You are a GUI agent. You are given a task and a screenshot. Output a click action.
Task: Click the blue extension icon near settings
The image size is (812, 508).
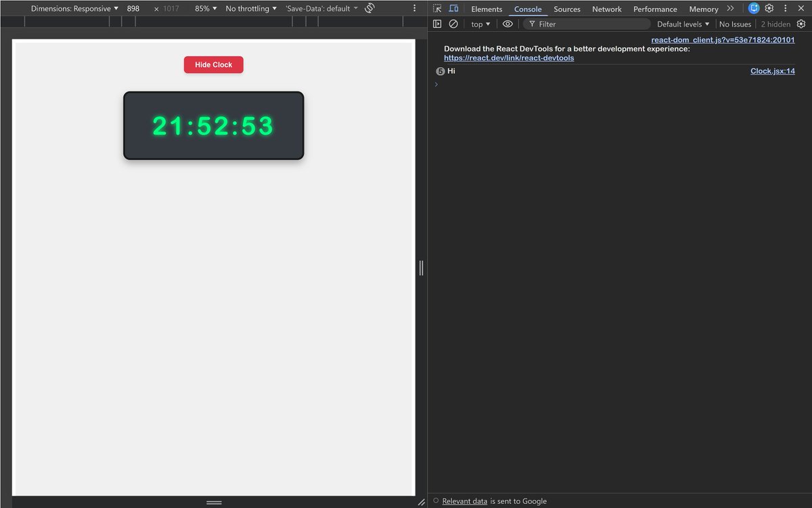[753, 8]
